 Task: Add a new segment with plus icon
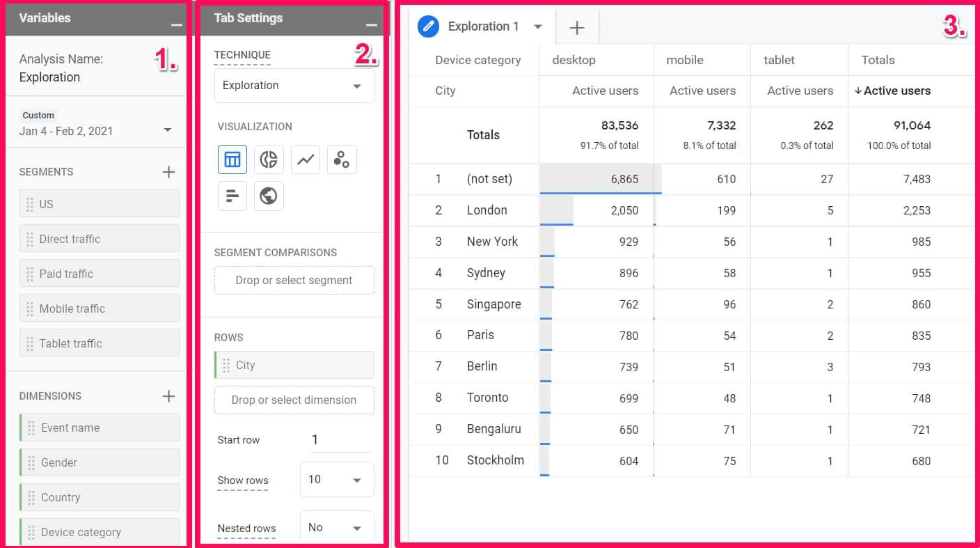(168, 172)
